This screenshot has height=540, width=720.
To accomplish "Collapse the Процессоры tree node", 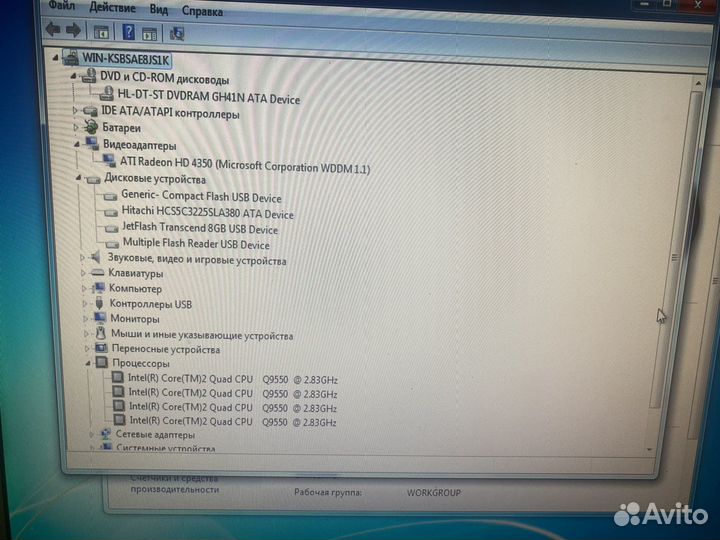I will [x=87, y=364].
